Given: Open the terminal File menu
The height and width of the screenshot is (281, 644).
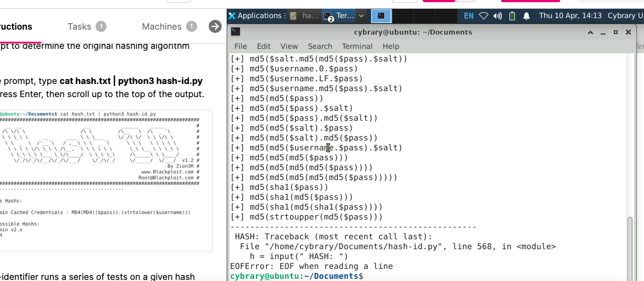Looking at the screenshot, I should pyautogui.click(x=240, y=46).
